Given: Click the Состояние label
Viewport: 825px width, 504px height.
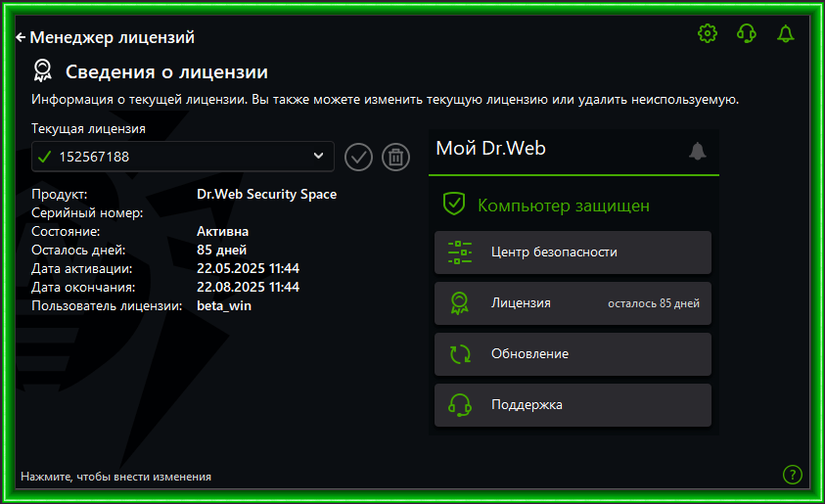Looking at the screenshot, I should pos(66,232).
